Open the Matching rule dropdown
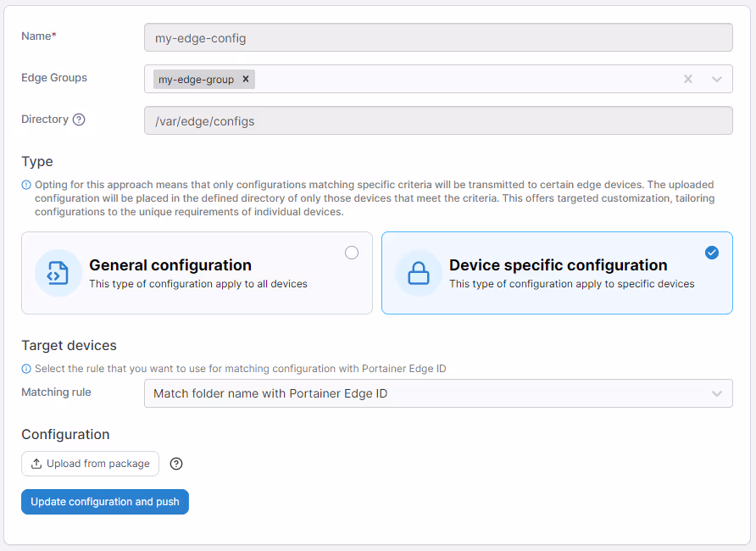Viewport: 756px width, 551px height. pyautogui.click(x=438, y=393)
